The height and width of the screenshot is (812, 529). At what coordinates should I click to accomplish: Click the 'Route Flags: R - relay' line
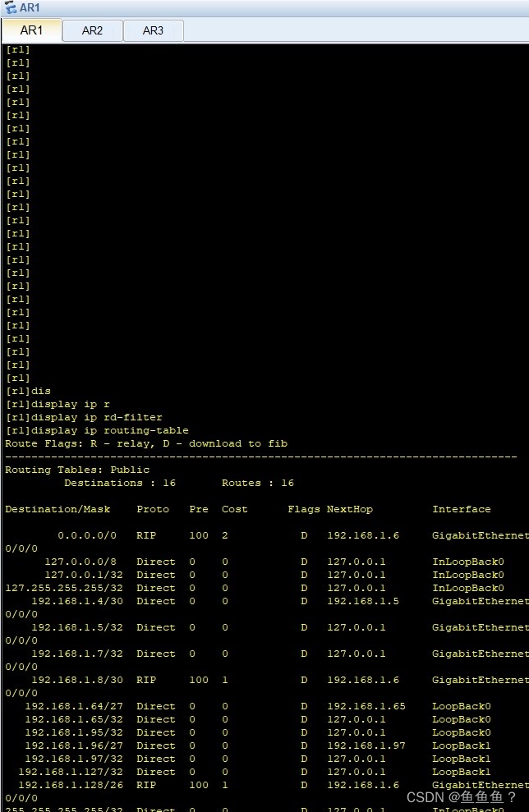146,444
